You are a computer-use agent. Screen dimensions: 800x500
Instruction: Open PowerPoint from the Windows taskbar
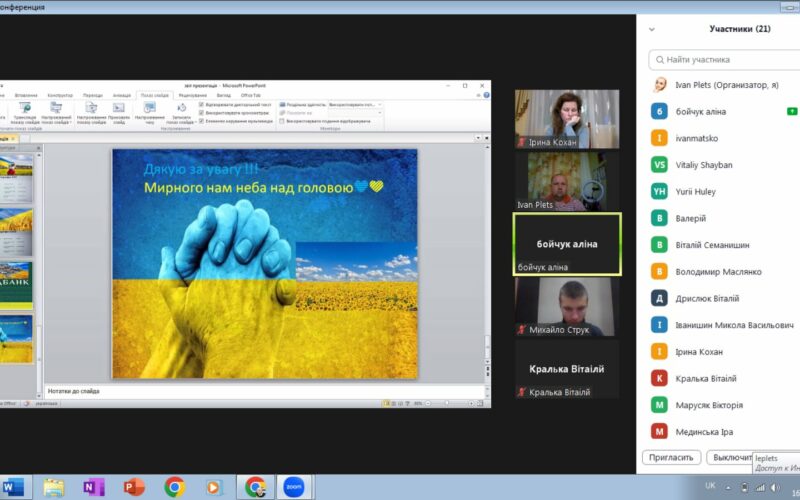coord(134,487)
